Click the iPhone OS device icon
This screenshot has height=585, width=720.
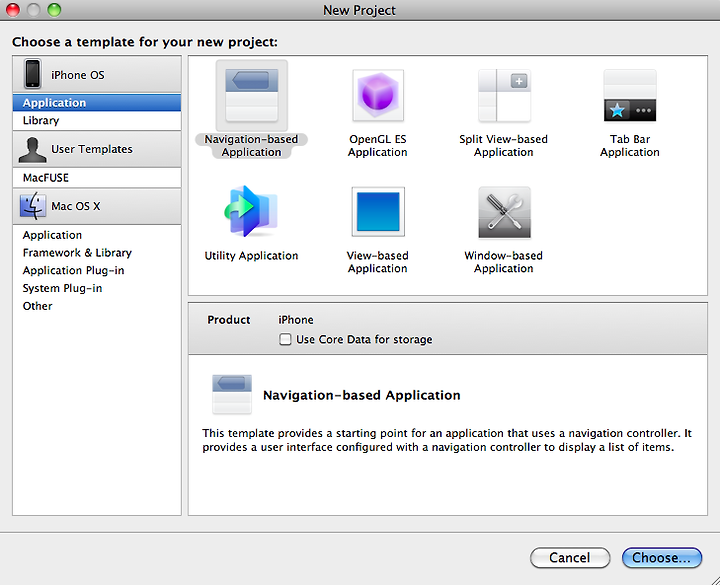pos(33,73)
